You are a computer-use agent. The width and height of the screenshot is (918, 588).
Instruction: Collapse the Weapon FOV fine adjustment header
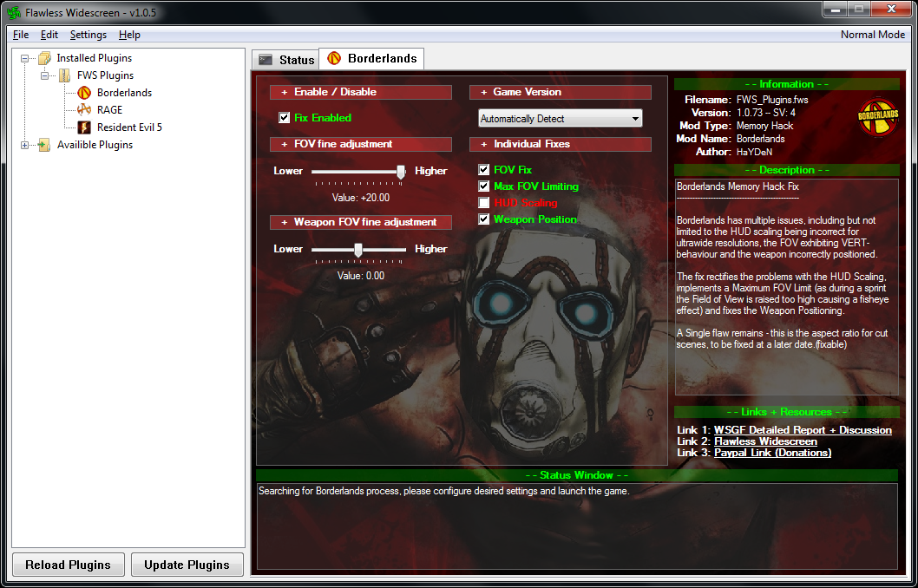(x=361, y=222)
